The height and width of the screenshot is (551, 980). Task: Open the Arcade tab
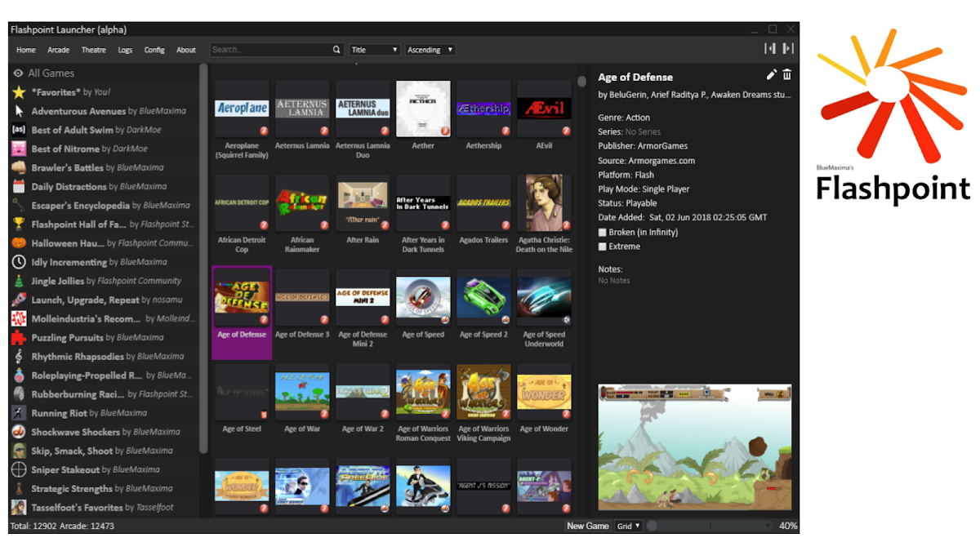59,50
